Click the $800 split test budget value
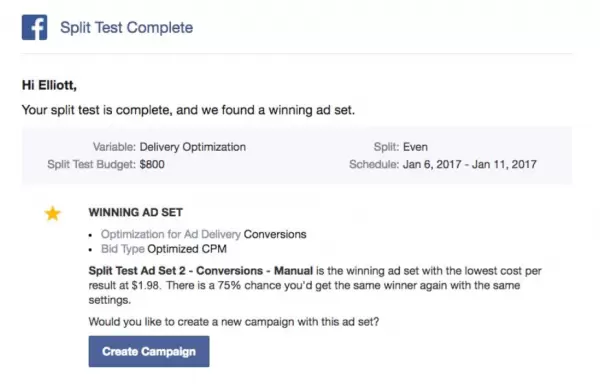 click(x=152, y=164)
